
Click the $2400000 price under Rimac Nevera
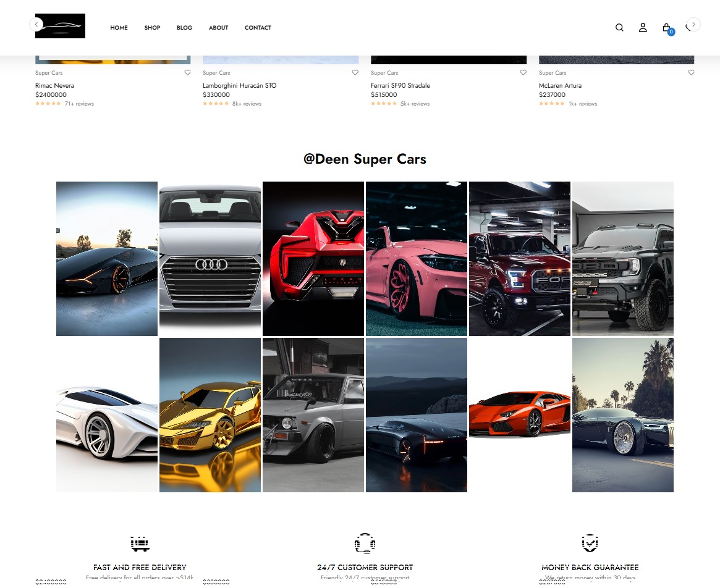click(x=51, y=94)
